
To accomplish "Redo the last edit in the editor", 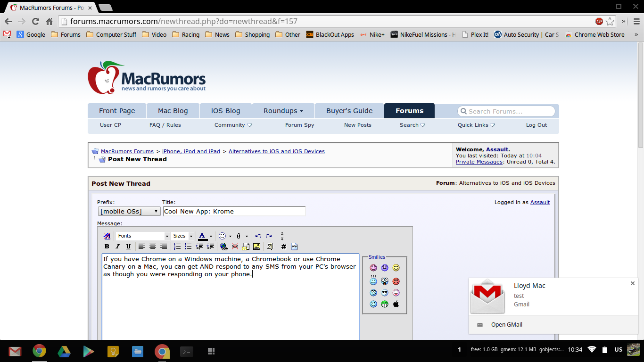I will (x=269, y=236).
